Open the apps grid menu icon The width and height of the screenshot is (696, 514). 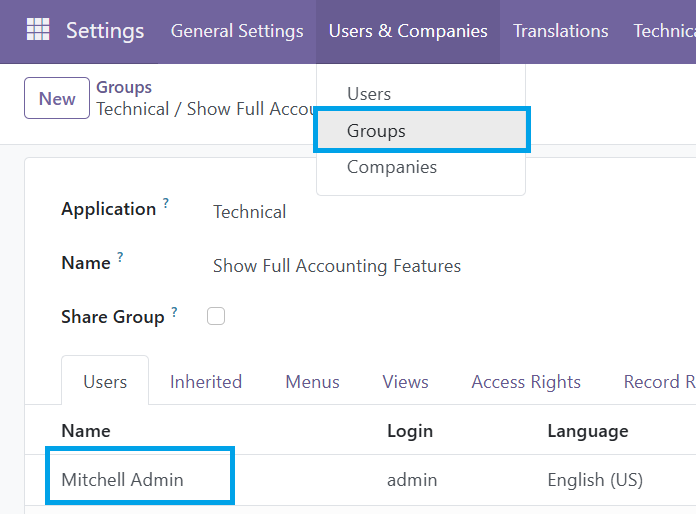tap(38, 29)
